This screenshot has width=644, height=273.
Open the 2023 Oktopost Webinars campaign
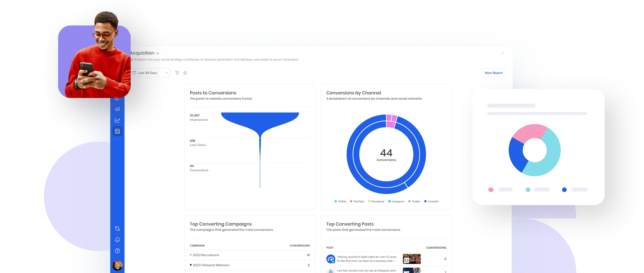(211, 265)
